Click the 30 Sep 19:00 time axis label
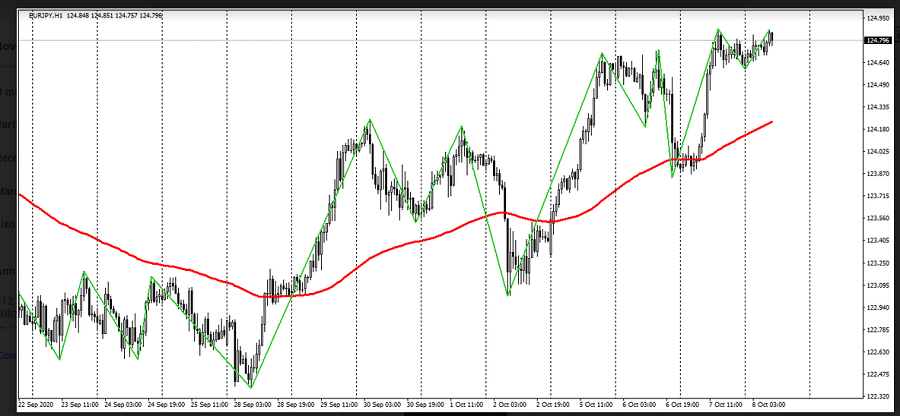The height and width of the screenshot is (416, 900). tap(425, 404)
